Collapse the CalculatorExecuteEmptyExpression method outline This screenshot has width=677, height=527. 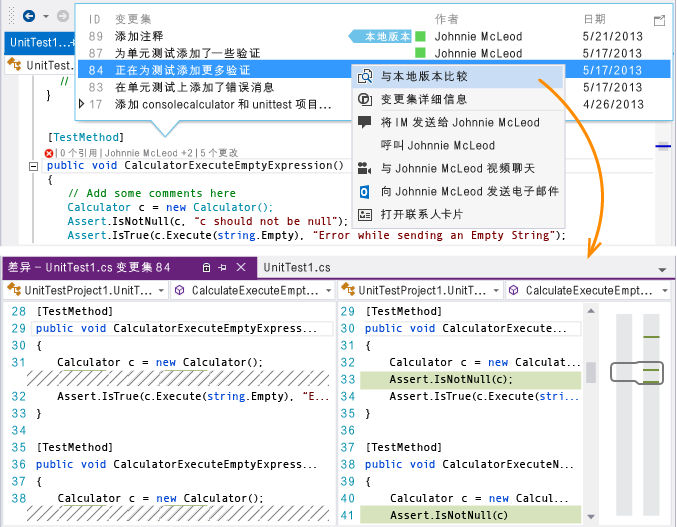(34, 166)
